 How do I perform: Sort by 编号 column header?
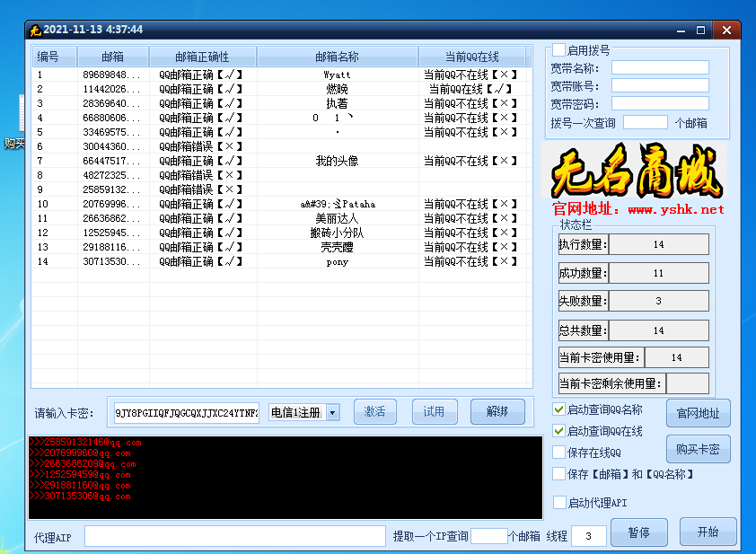[55, 57]
